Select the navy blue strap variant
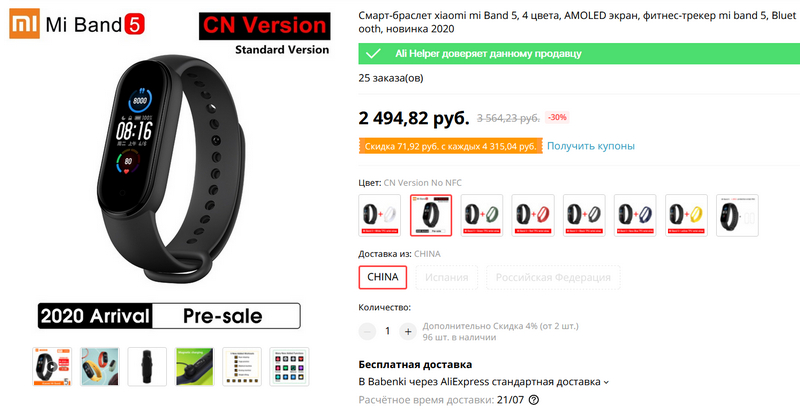The image size is (800, 410). tap(635, 215)
